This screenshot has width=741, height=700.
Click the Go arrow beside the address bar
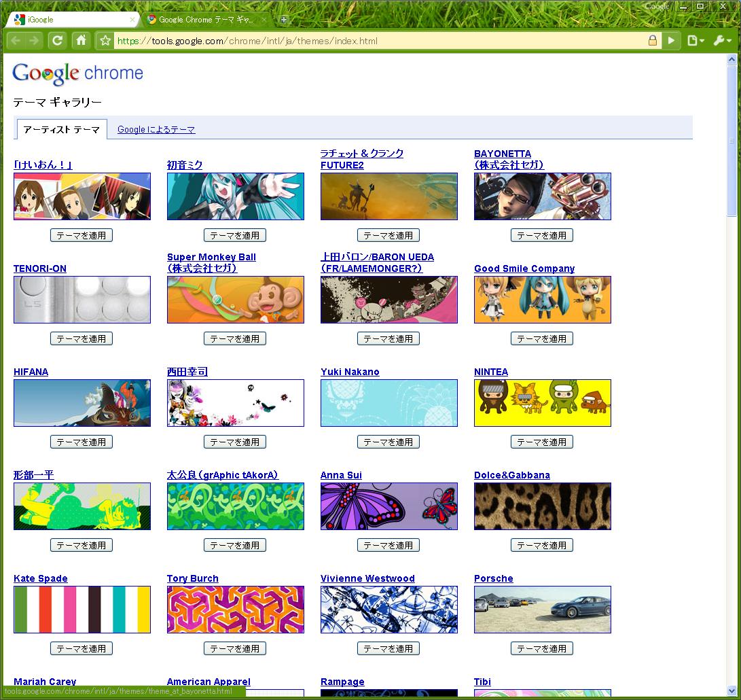pyautogui.click(x=671, y=41)
